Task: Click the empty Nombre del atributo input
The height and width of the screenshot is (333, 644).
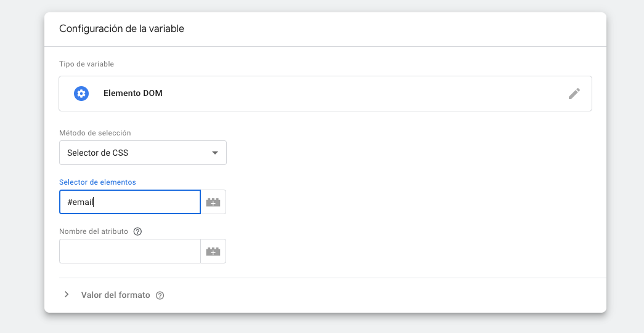Action: coord(129,251)
